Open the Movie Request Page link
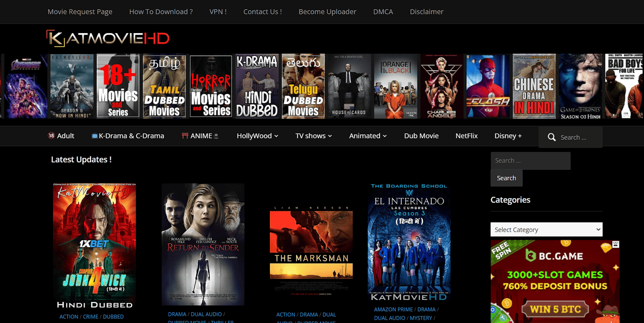This screenshot has height=323, width=644. click(x=80, y=12)
